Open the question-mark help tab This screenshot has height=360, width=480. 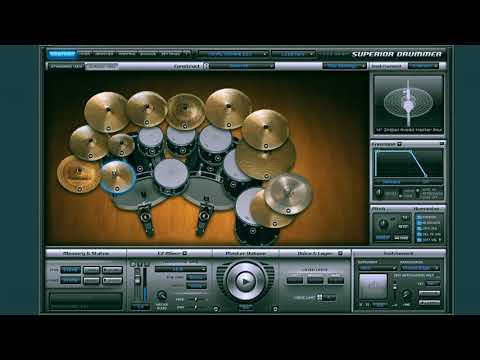click(x=187, y=54)
